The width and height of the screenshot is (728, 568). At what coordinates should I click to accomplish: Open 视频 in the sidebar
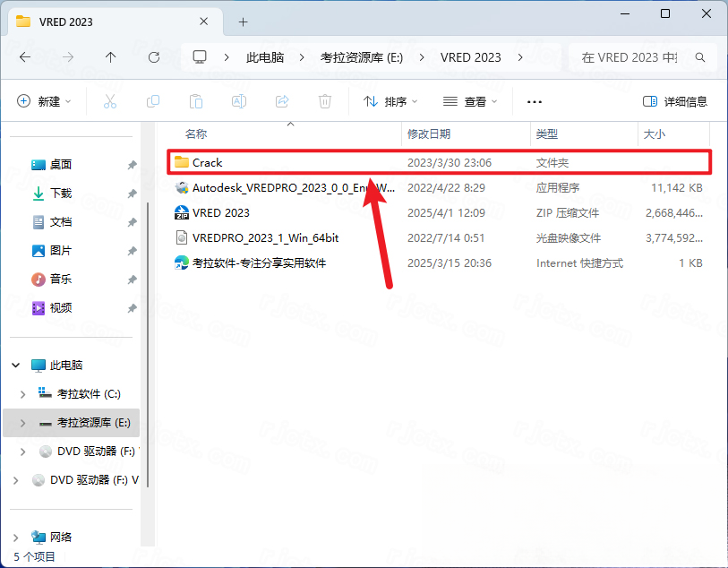(60, 308)
